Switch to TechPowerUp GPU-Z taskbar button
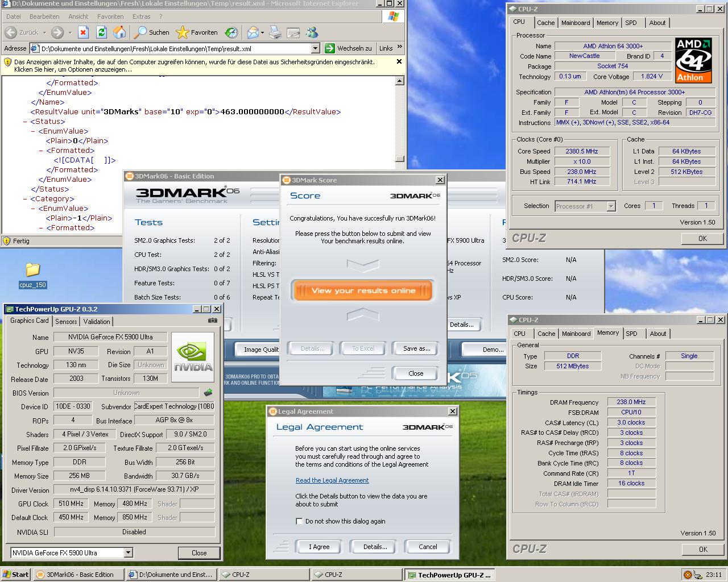Screen dimensions: 728x582 [x=449, y=575]
